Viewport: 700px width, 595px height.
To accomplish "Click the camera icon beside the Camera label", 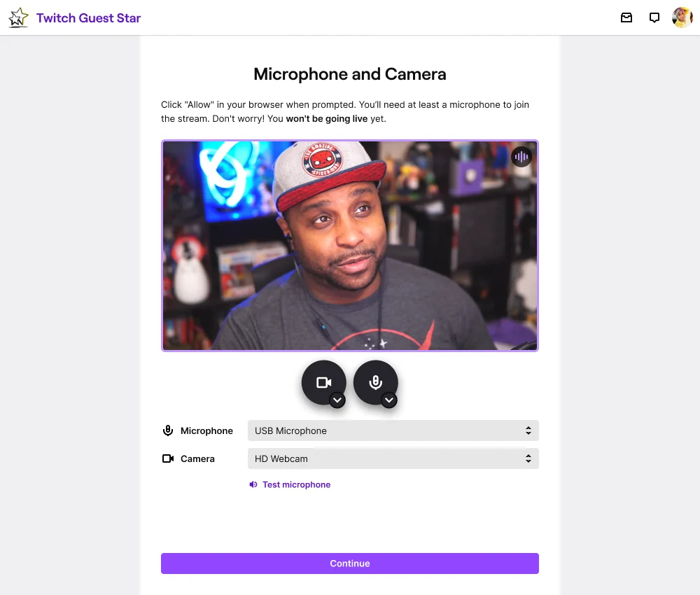I will point(168,458).
